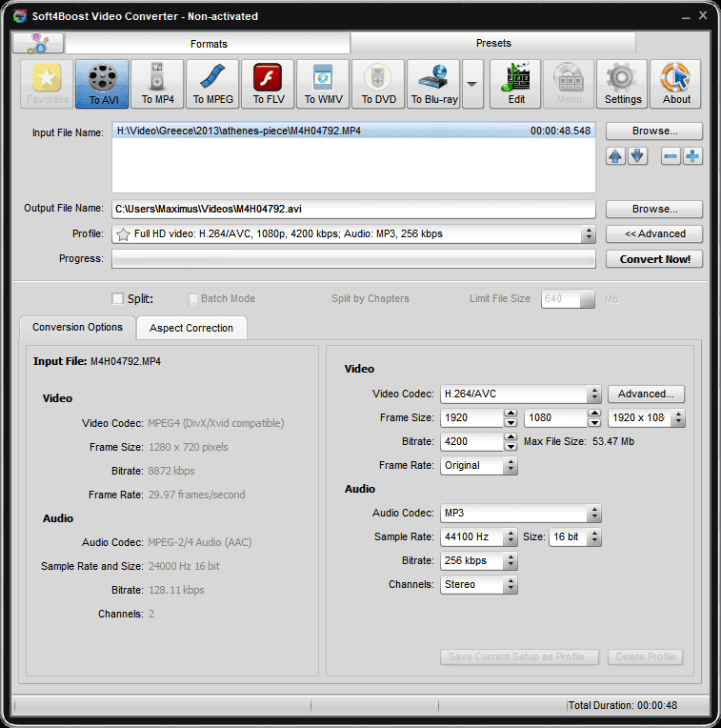Toggle the Batch Mode checkbox
Screen dimensions: 721x728
coord(193,299)
